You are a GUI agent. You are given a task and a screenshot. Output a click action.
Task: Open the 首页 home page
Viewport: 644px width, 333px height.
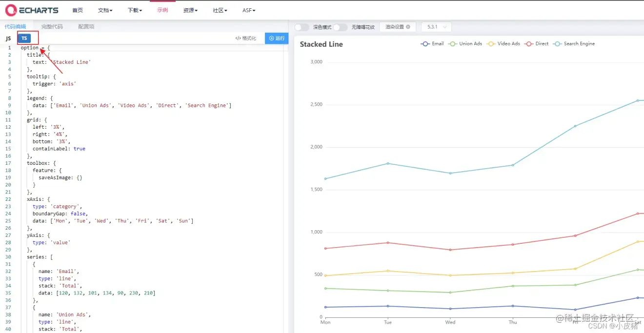(x=78, y=10)
